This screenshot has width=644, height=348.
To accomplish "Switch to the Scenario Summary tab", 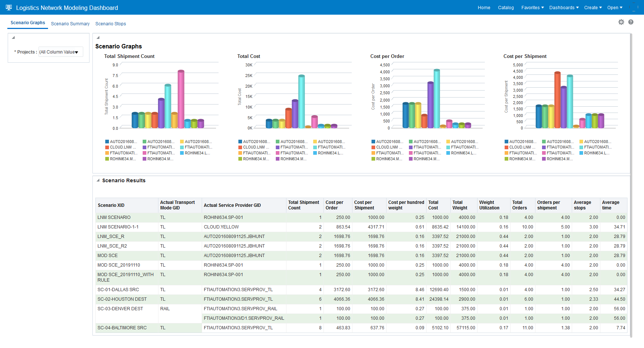I will [x=70, y=24].
